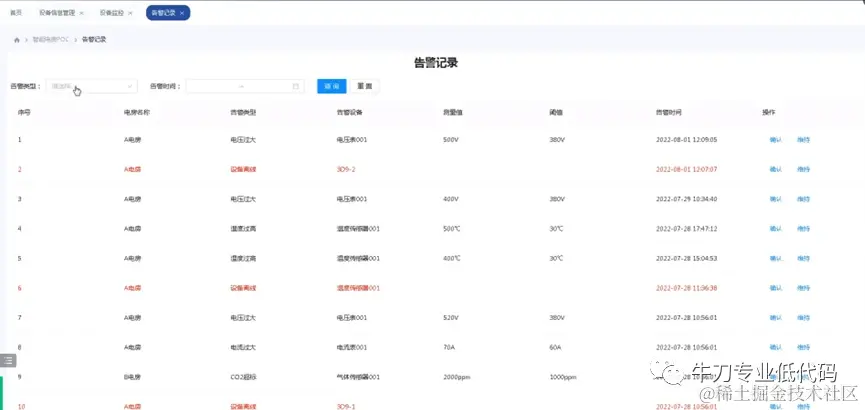The width and height of the screenshot is (865, 410).
Task: Click the link beside 确认 in the 500V row
Action: (803, 140)
